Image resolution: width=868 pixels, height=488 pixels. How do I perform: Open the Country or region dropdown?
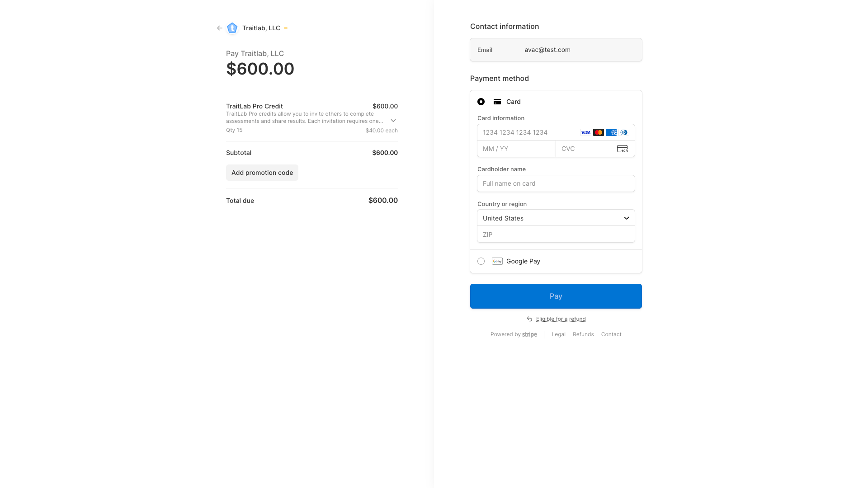556,218
